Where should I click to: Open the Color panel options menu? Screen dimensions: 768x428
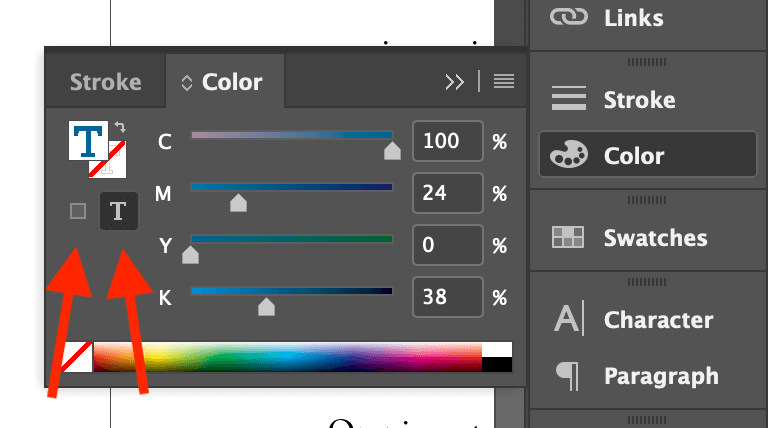504,82
